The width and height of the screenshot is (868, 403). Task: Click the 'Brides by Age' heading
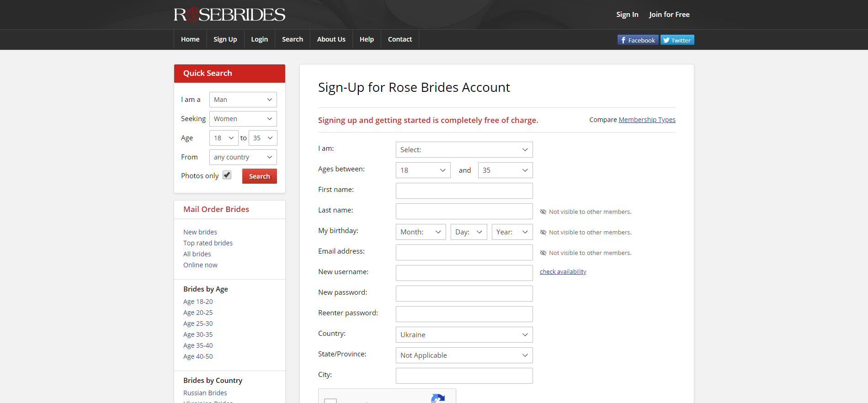[206, 289]
